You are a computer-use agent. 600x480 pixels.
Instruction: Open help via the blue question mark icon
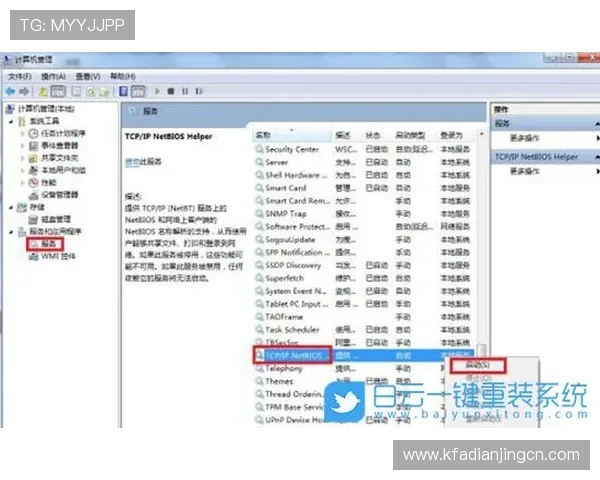(123, 91)
